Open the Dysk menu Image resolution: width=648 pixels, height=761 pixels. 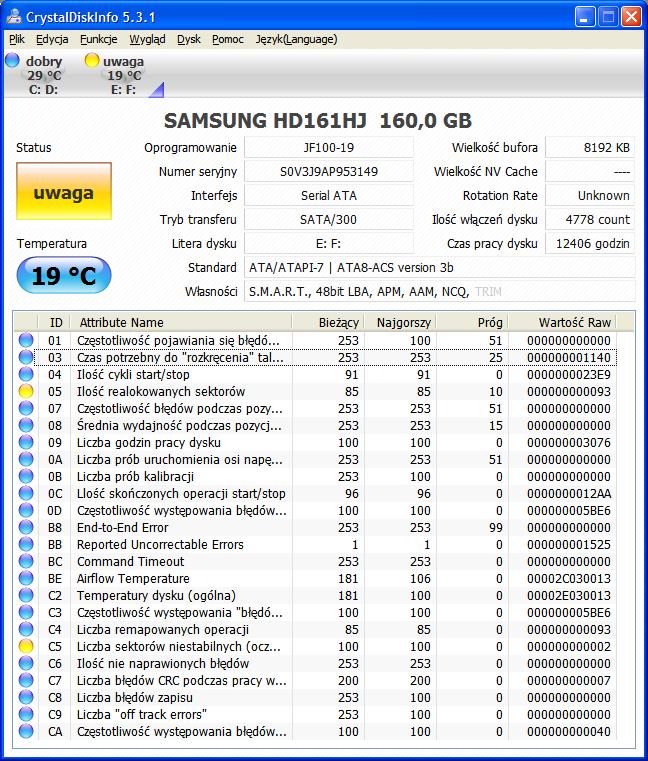(x=188, y=39)
